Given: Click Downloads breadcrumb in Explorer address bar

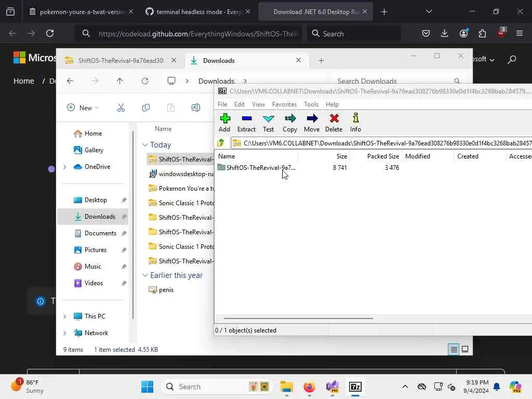Looking at the screenshot, I should (x=216, y=81).
